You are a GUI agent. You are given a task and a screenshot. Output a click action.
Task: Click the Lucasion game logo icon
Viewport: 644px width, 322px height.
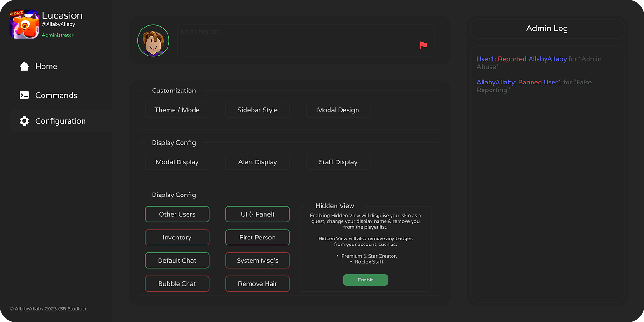[x=24, y=24]
